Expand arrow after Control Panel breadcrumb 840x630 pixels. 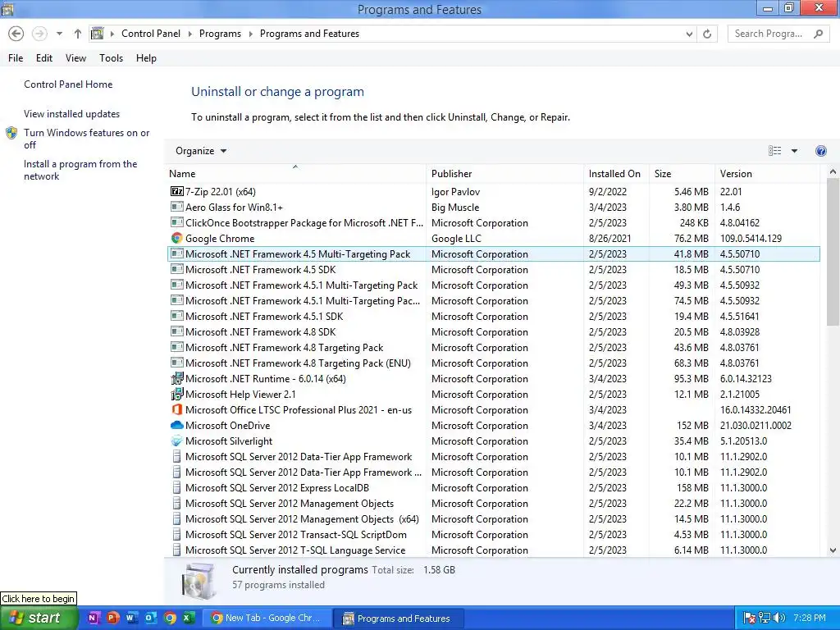pyautogui.click(x=190, y=34)
